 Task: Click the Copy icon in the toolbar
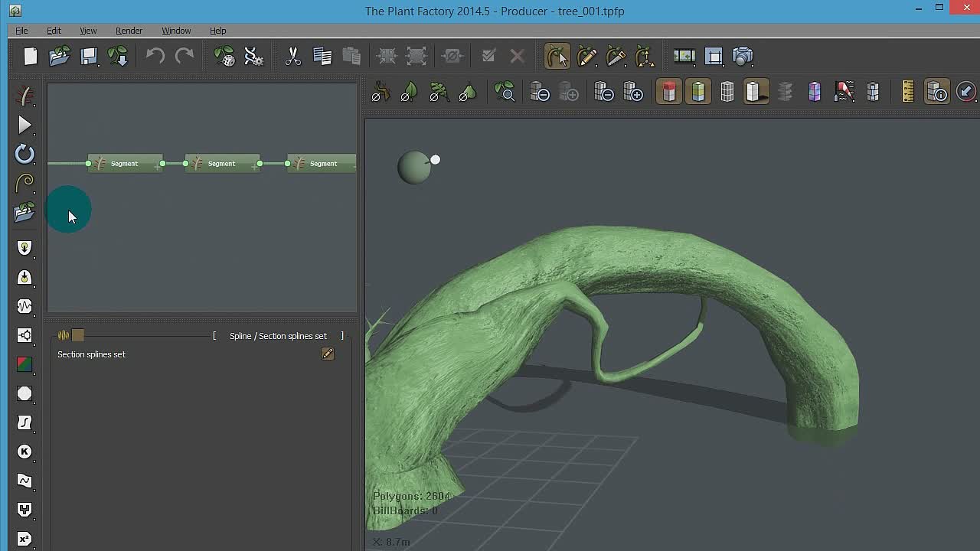point(322,56)
